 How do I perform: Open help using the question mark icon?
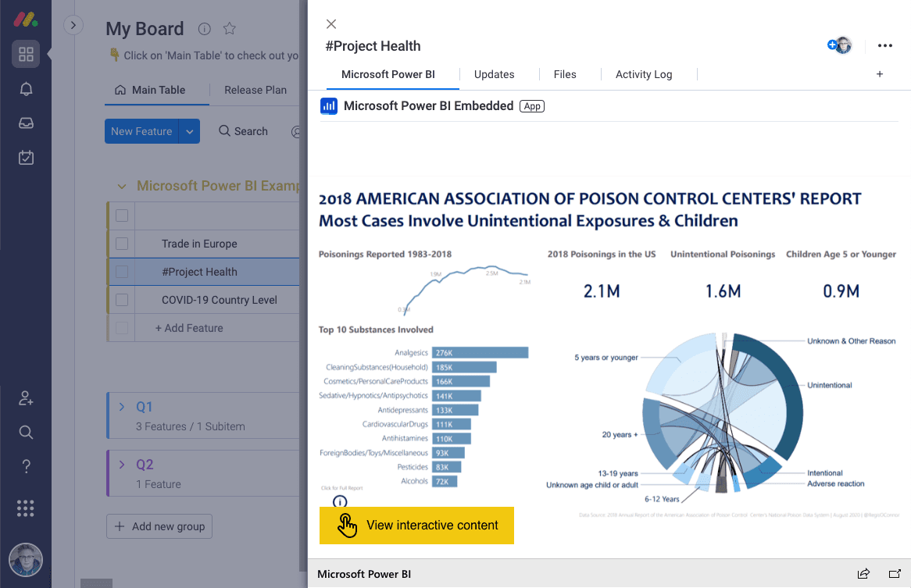pyautogui.click(x=26, y=466)
